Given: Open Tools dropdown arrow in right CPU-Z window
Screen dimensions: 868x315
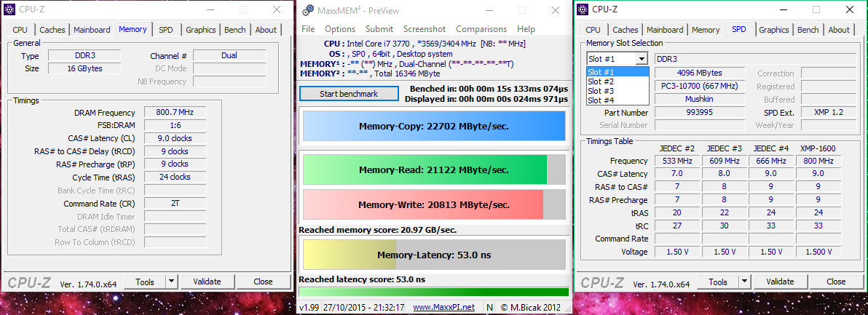Looking at the screenshot, I should pyautogui.click(x=744, y=282).
